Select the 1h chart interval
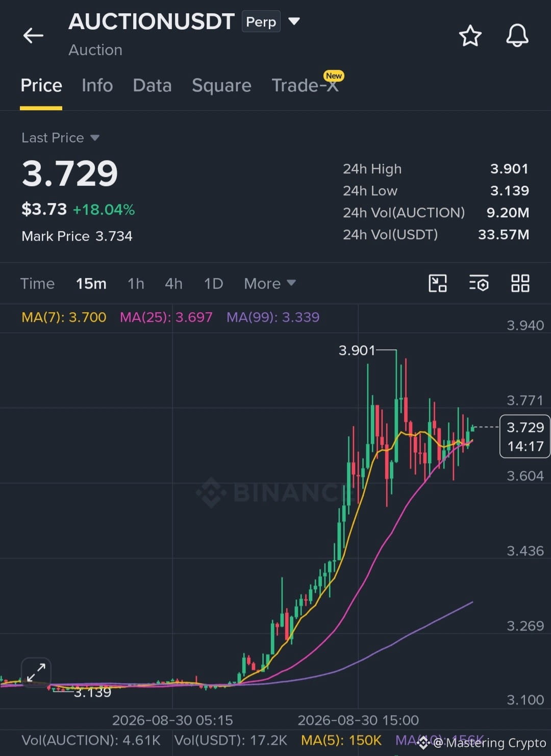Image resolution: width=551 pixels, height=756 pixels. click(x=136, y=283)
